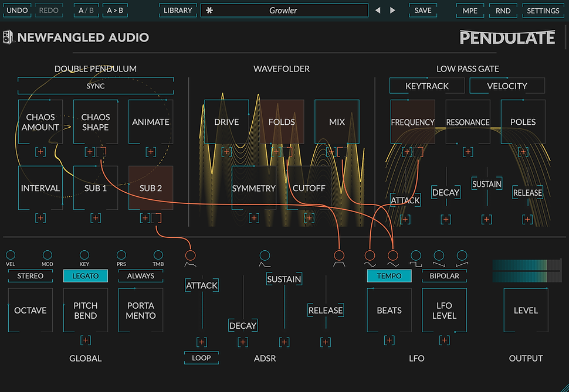Toggle ADSR LOOP
Viewport: 569px width, 392px height.
pos(201,358)
